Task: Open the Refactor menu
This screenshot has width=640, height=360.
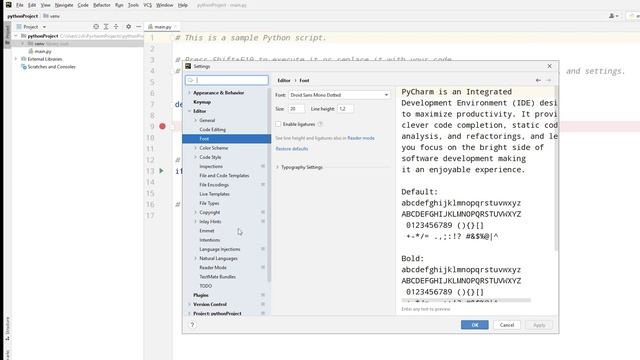Action: coord(102,5)
